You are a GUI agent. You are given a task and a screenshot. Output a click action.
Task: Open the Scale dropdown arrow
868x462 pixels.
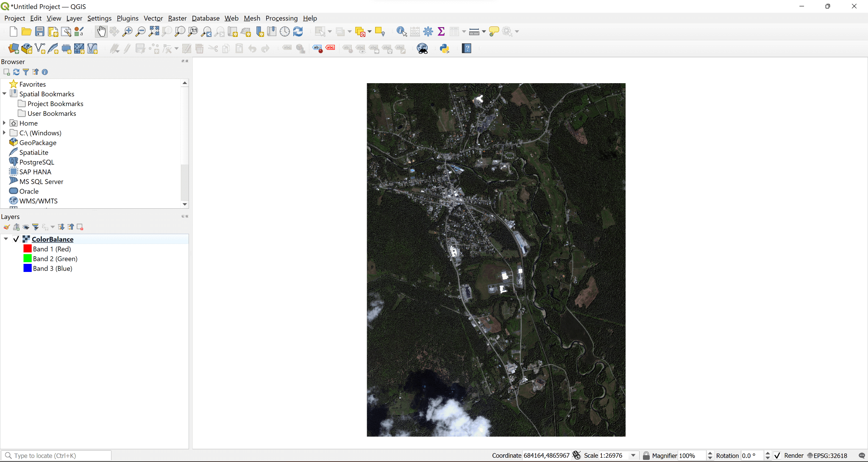pos(633,456)
